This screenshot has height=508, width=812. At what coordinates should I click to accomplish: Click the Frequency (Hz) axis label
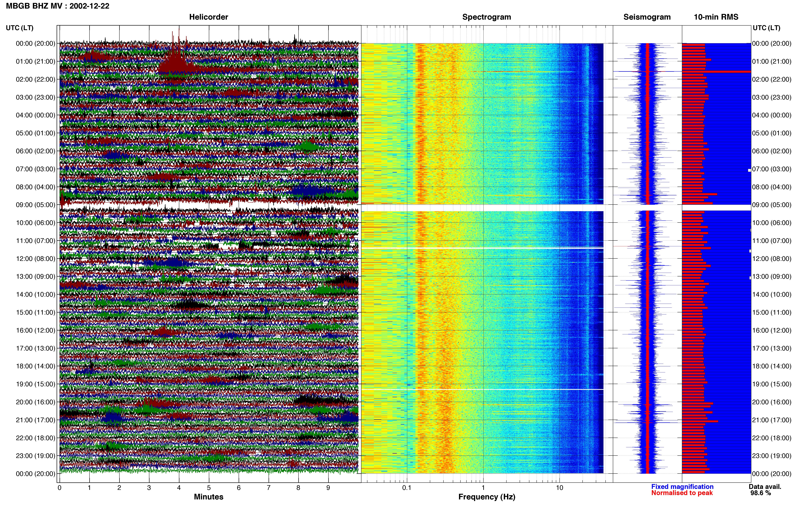(487, 497)
